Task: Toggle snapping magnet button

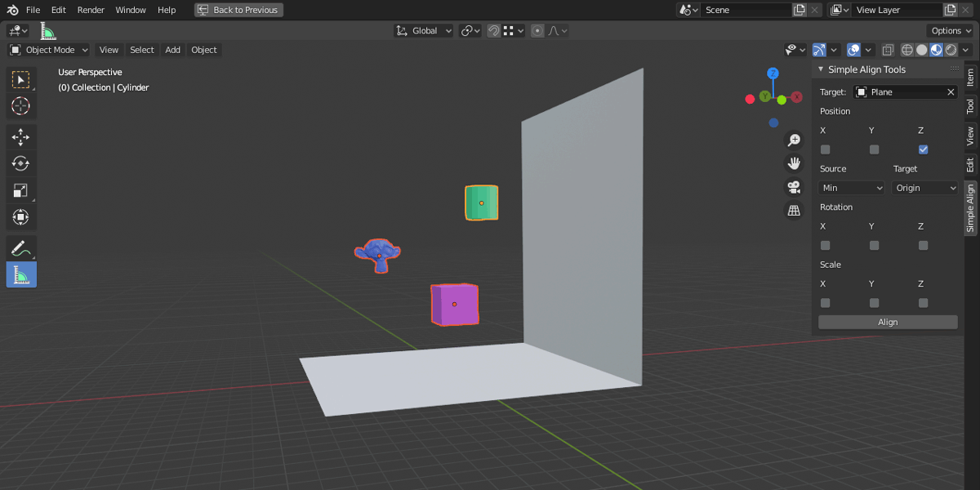Action: click(494, 31)
